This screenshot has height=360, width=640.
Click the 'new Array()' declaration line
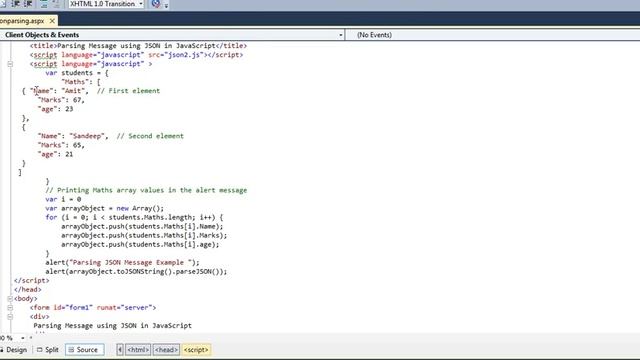[x=104, y=208]
